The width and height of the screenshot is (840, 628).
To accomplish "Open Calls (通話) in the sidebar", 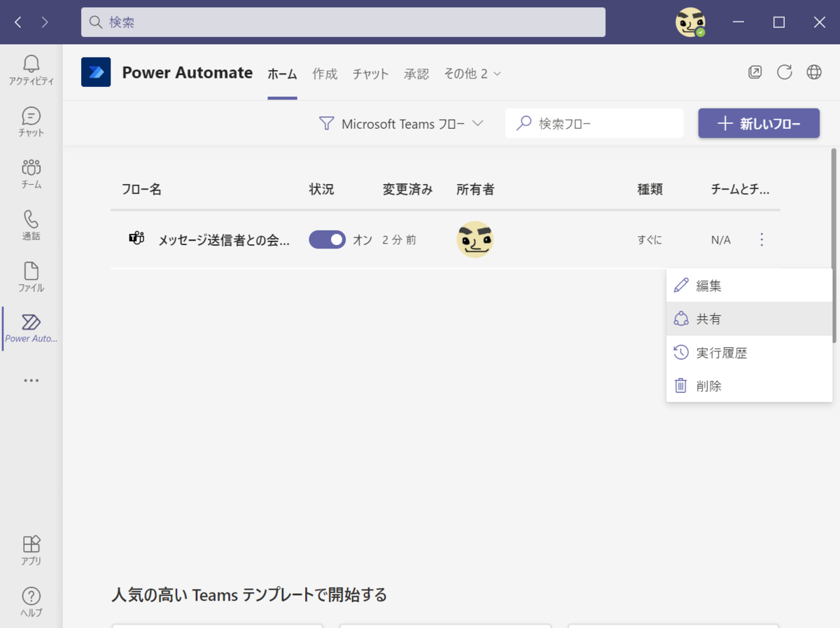I will [x=31, y=225].
